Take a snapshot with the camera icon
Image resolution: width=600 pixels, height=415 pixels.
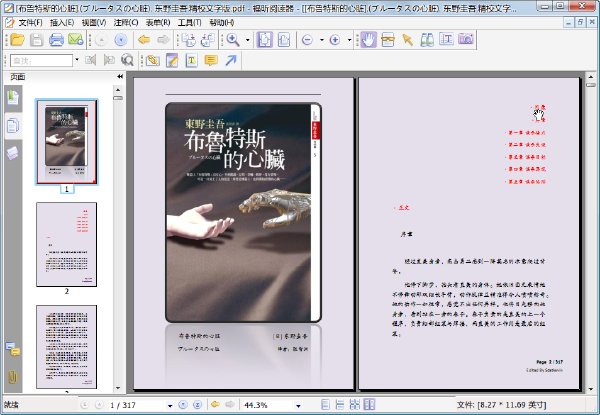coord(466,40)
